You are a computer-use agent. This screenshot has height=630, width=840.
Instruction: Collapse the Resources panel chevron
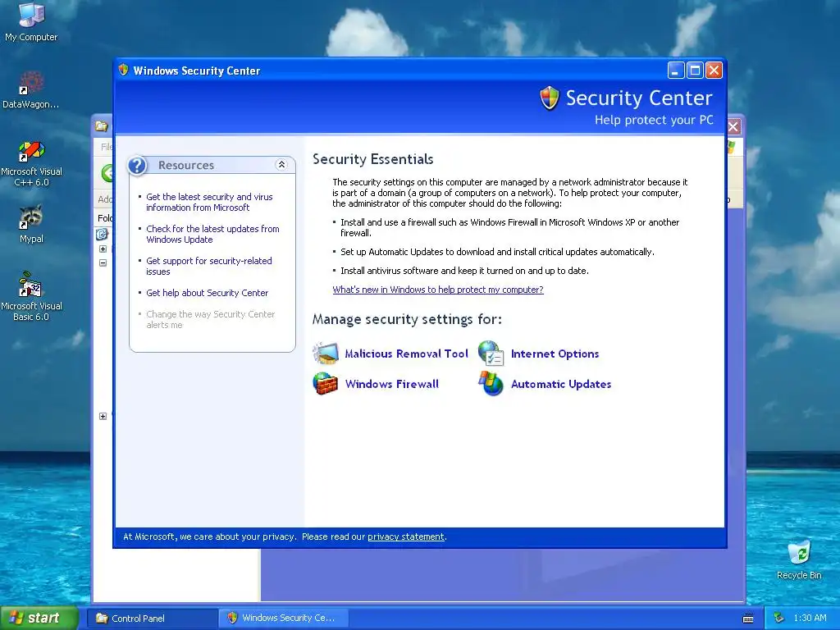coord(281,165)
